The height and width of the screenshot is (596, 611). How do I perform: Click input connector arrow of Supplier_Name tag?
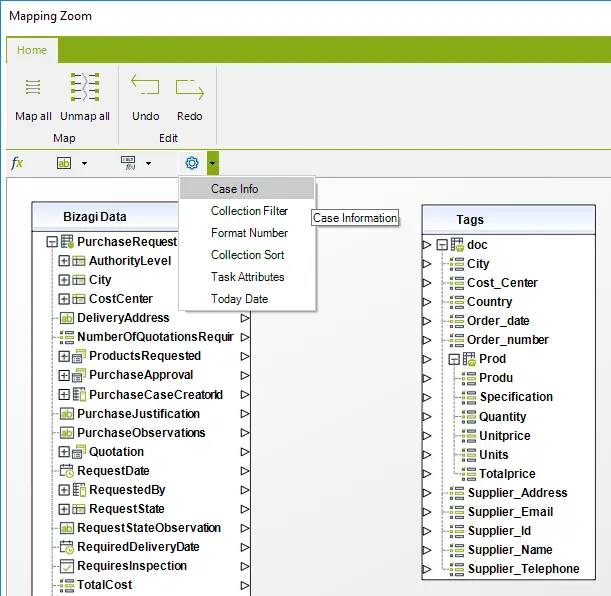(427, 550)
